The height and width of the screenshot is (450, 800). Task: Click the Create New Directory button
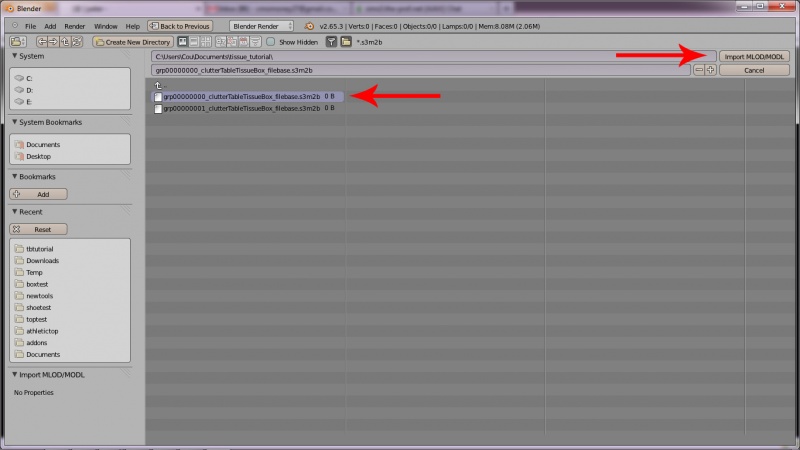tap(133, 42)
